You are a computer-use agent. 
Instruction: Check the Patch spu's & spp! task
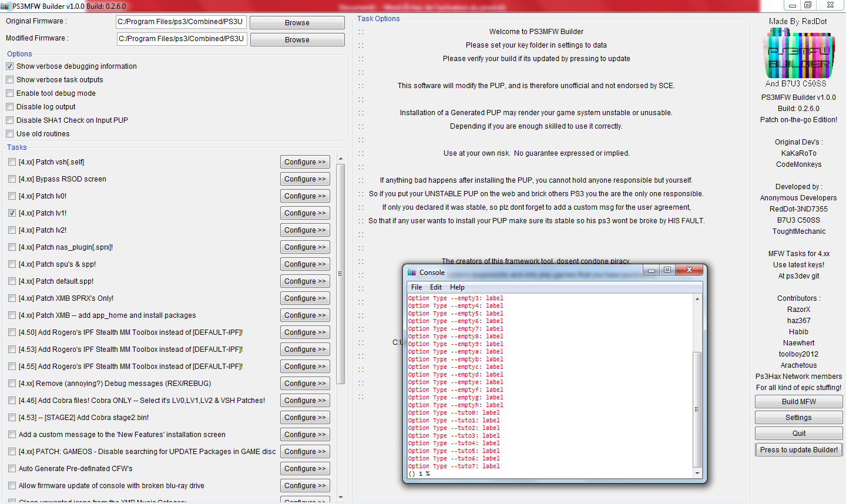pos(12,264)
